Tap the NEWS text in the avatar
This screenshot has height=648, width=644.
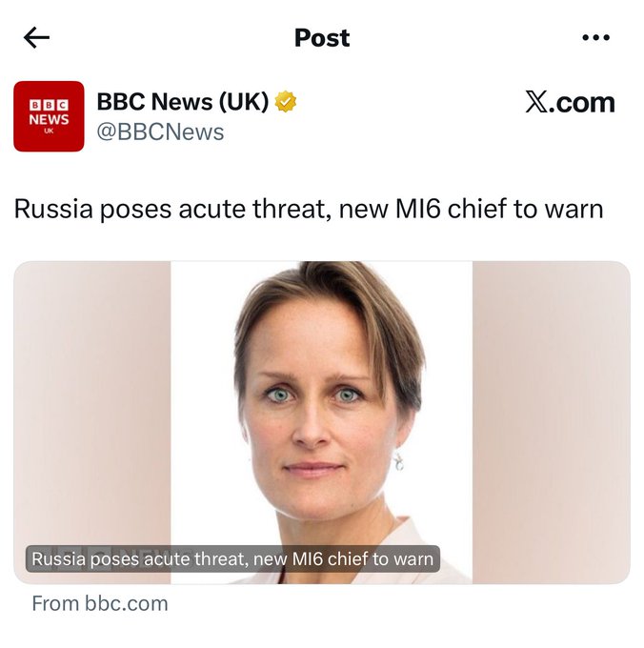[49, 119]
